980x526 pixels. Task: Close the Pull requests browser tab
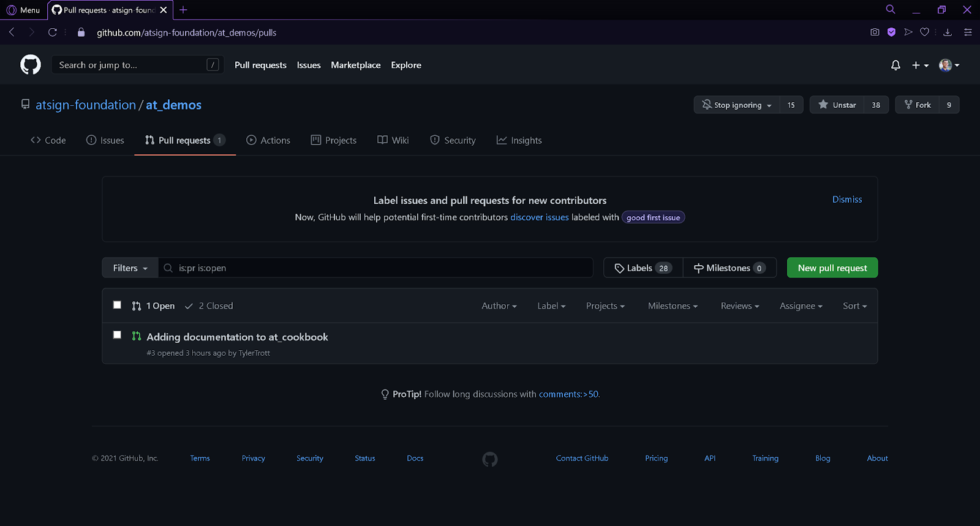click(x=164, y=10)
